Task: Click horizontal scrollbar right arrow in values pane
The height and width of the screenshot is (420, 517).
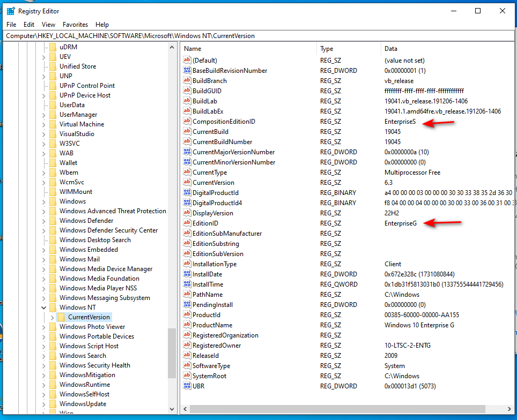Action: click(509, 409)
